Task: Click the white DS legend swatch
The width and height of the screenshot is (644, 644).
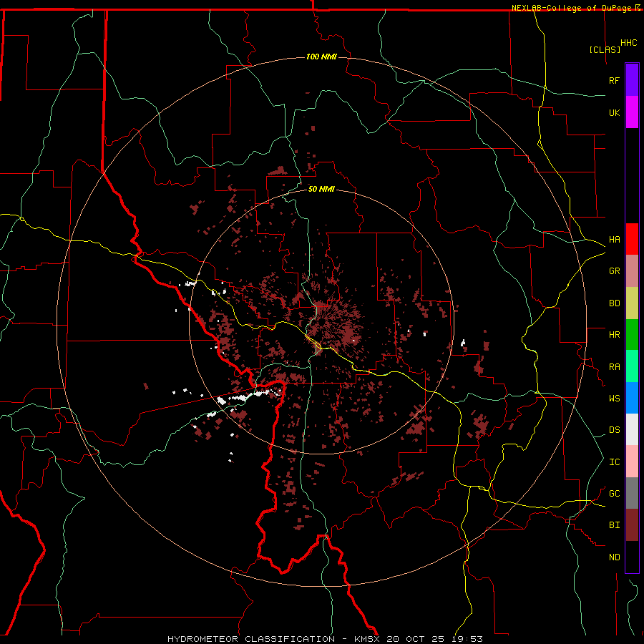Action: pos(632,429)
